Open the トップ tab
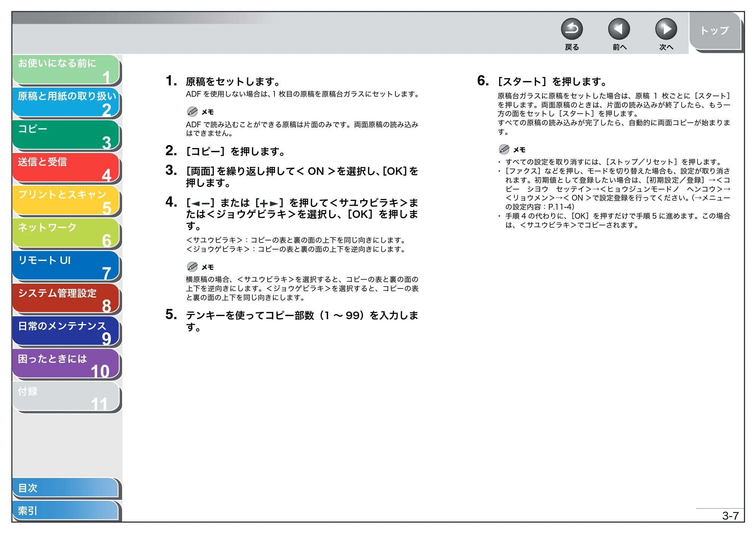Viewport: 756px width, 534px height. [715, 31]
